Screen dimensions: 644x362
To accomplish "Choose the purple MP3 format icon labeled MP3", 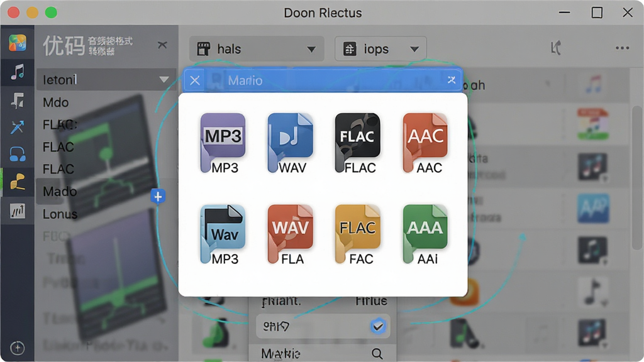I will coord(223,143).
